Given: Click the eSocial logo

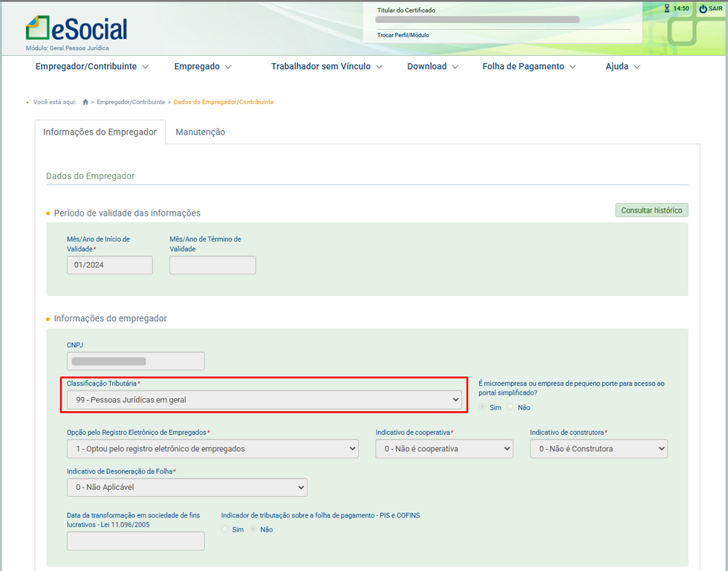Looking at the screenshot, I should point(77,28).
